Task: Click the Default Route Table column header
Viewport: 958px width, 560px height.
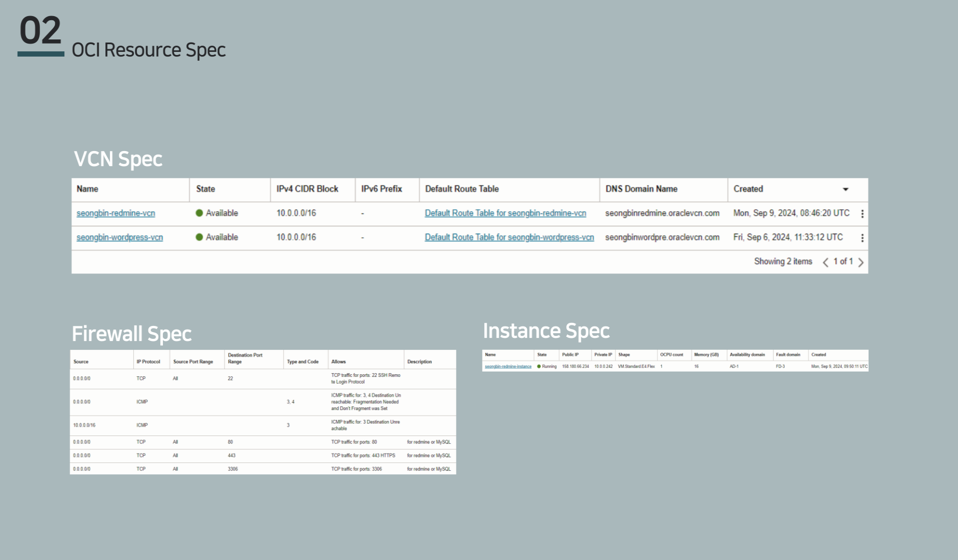Action: 462,189
